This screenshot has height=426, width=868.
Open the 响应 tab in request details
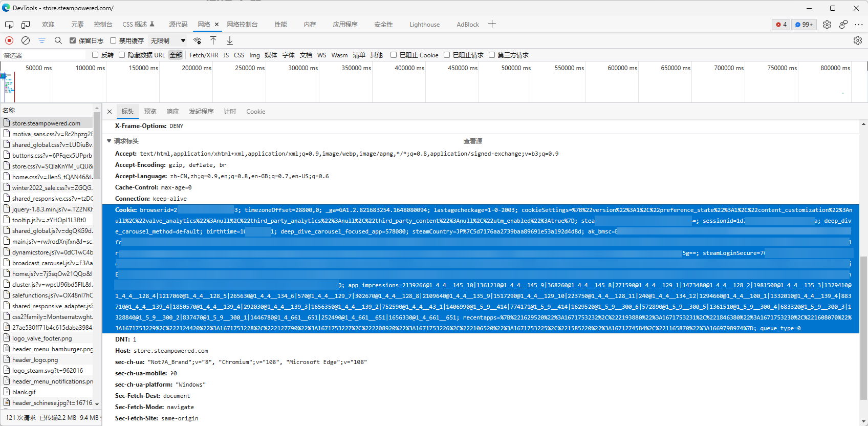pyautogui.click(x=172, y=112)
